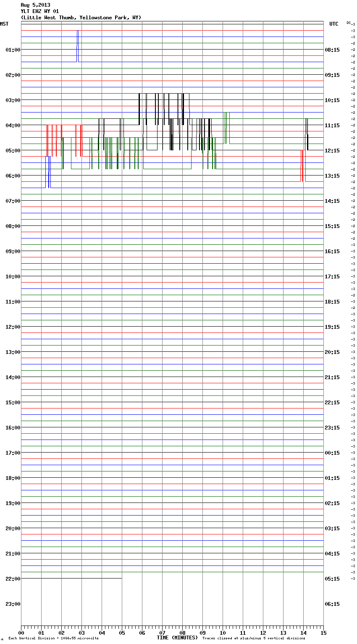
Task: Click the UTC row label '08:15'
Action: pyautogui.click(x=332, y=50)
